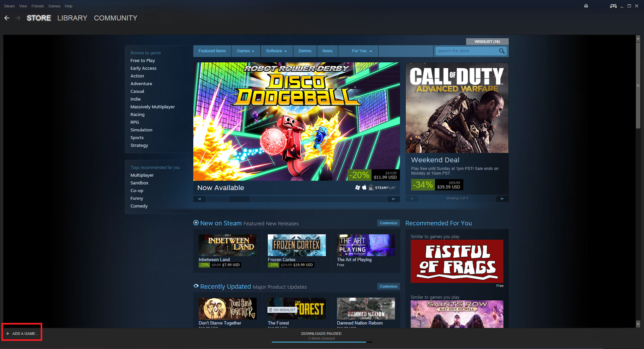
Task: Click the plus icon beside Add a Game
Action: (8, 334)
